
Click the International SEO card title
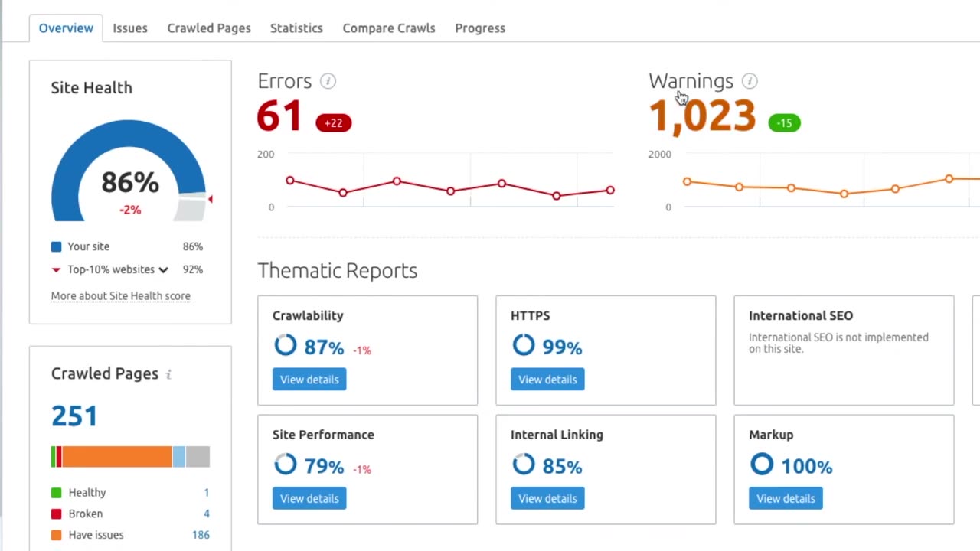(801, 315)
